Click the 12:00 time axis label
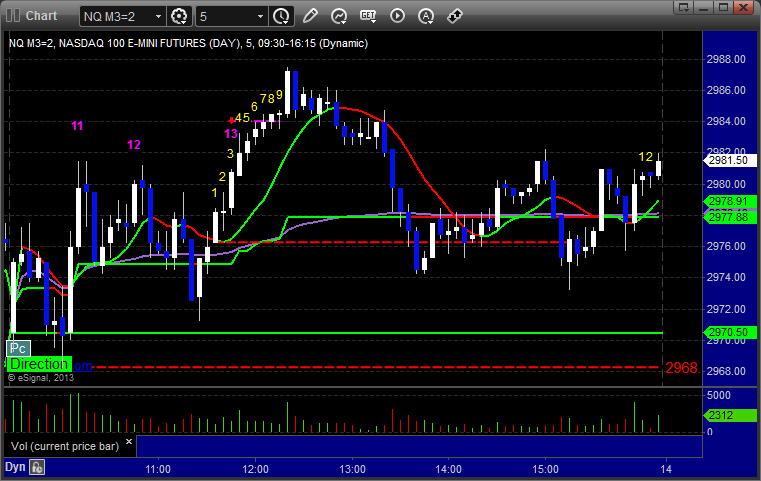 click(x=255, y=469)
